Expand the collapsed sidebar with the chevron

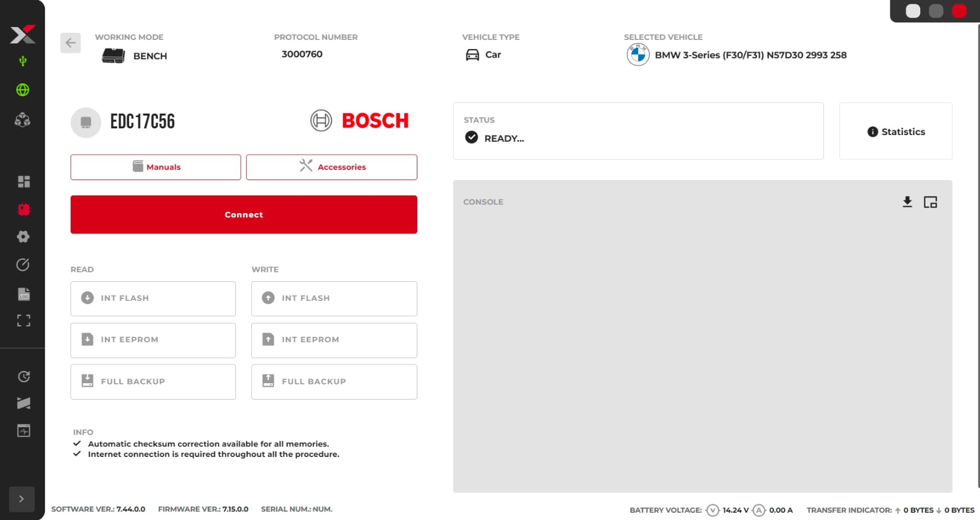click(22, 499)
